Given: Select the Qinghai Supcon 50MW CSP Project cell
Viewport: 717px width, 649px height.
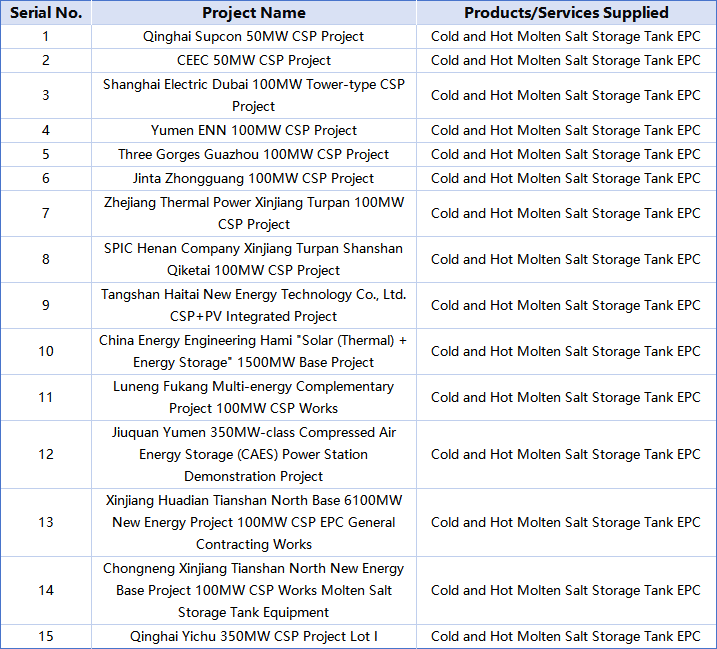Looking at the screenshot, I should click(254, 36).
